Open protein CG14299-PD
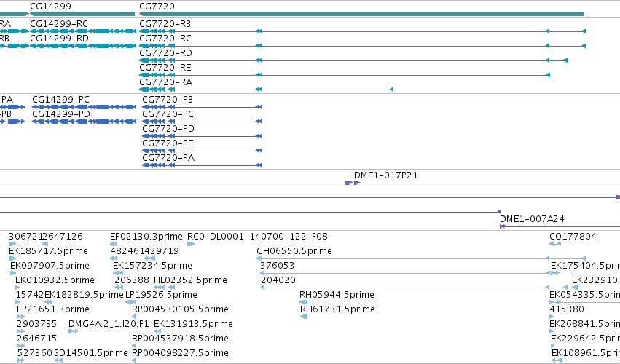620x364 pixels. [61, 114]
